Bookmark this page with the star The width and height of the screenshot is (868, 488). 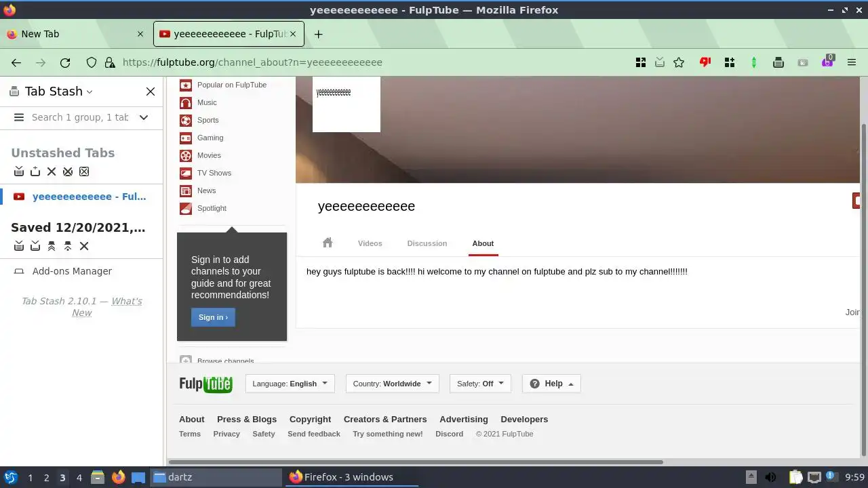click(679, 62)
